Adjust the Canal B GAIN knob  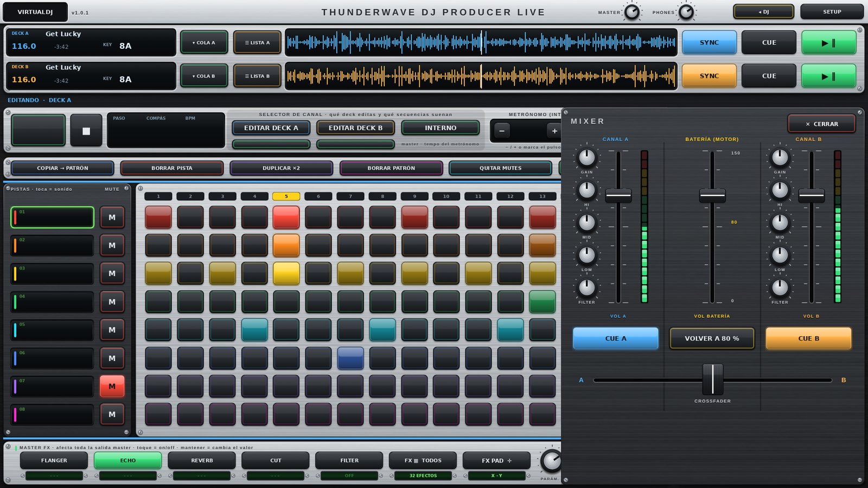(x=780, y=157)
